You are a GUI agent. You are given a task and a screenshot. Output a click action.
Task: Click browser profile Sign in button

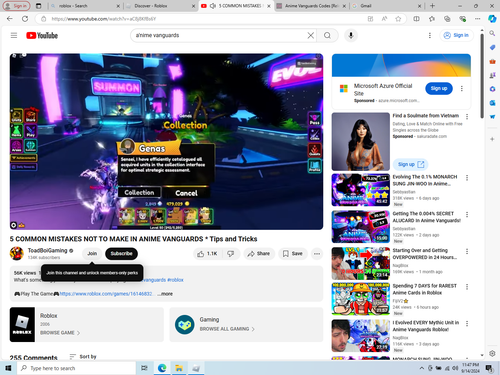pyautogui.click(x=16, y=6)
